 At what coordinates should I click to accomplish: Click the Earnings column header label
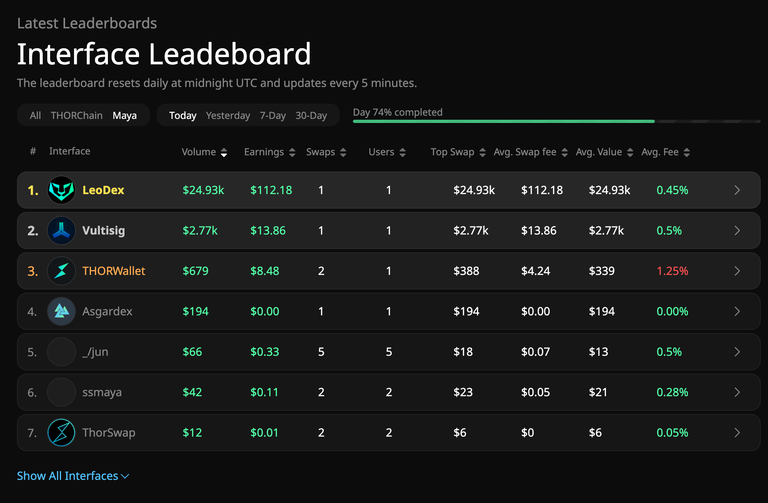[264, 152]
